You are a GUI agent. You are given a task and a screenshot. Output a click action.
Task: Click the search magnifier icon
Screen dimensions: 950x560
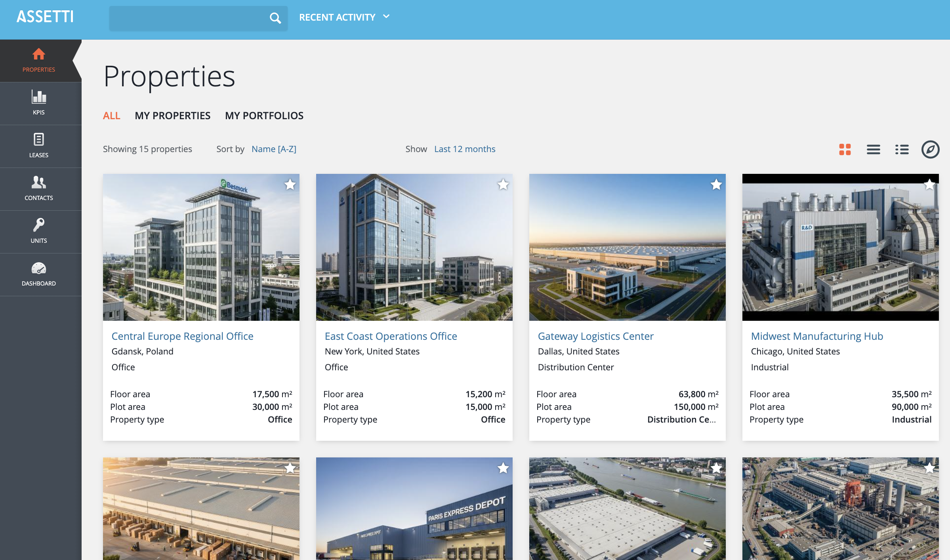(275, 18)
